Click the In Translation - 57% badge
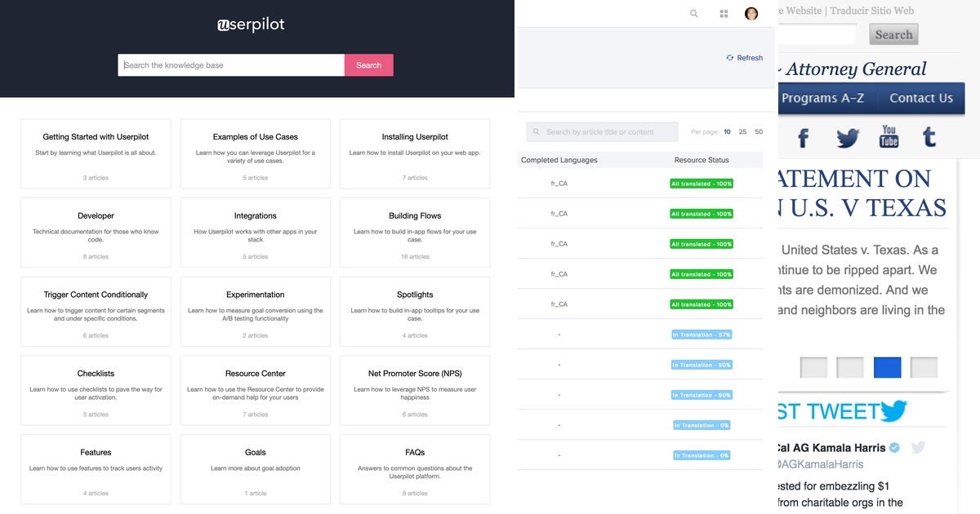 click(702, 335)
